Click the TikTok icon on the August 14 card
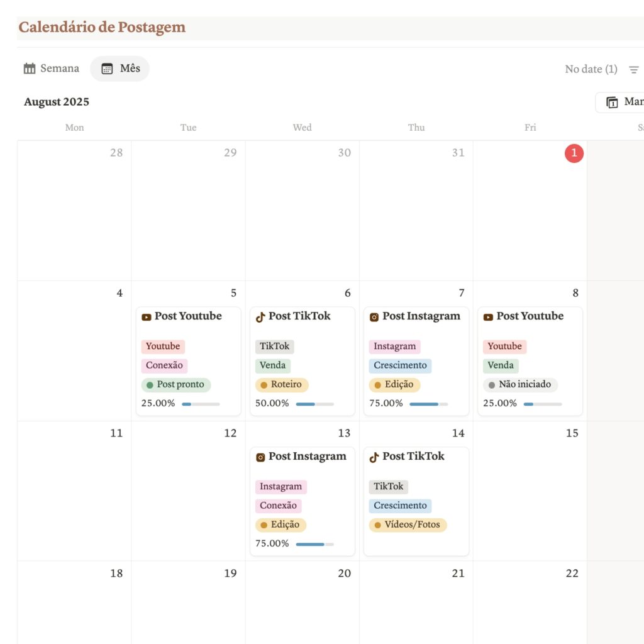This screenshot has height=644, width=644. (x=374, y=457)
